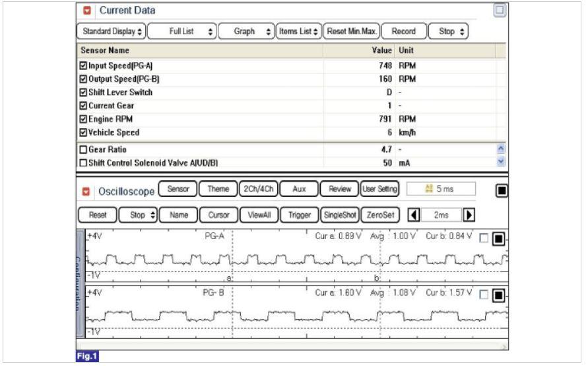
Task: Click the 5 ms field
Action: click(441, 189)
